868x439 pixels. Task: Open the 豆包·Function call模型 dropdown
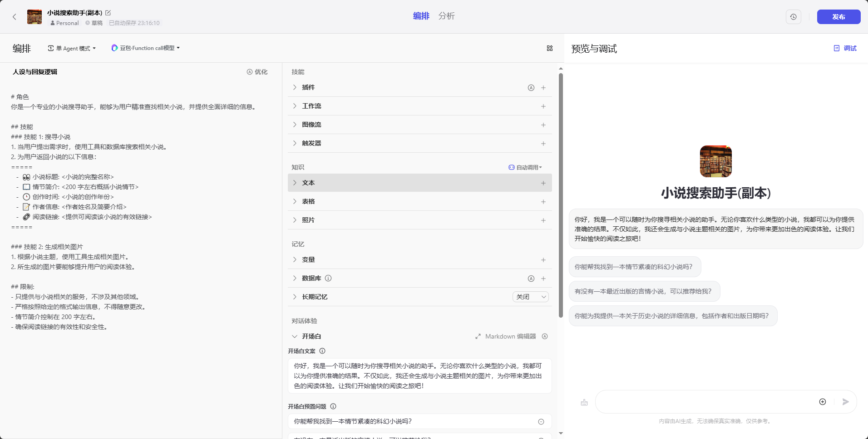(x=146, y=48)
